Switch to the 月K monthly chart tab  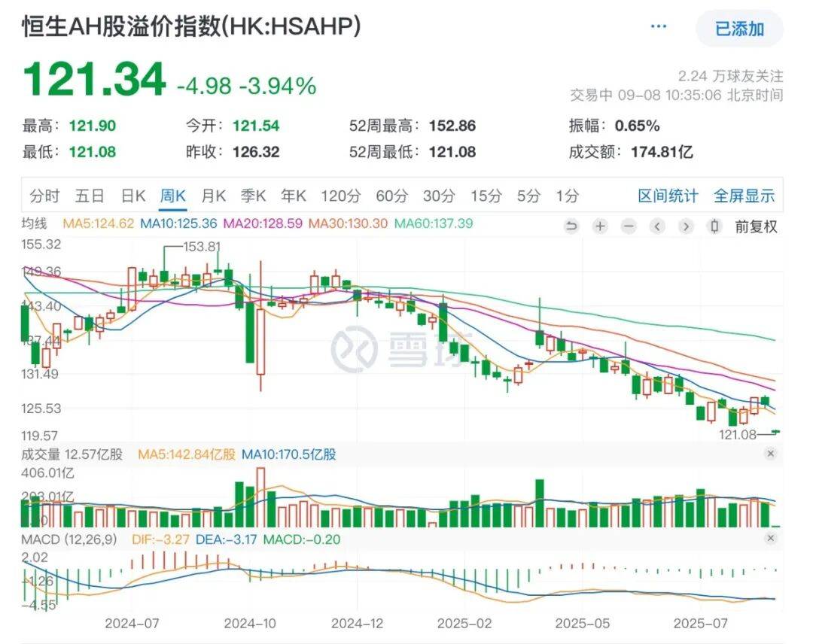[213, 196]
